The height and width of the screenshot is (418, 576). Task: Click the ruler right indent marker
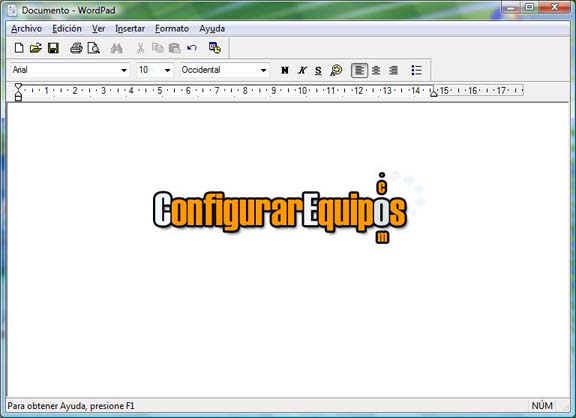pos(434,93)
